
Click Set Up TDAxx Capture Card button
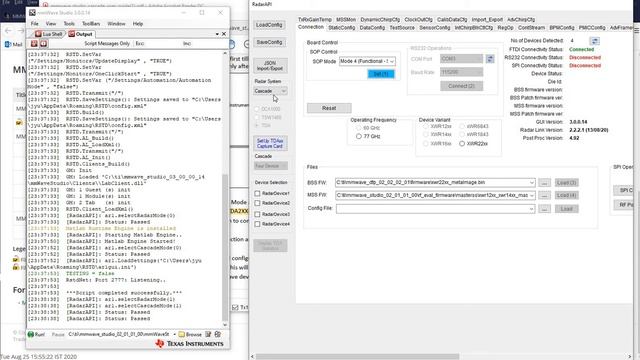(270, 143)
